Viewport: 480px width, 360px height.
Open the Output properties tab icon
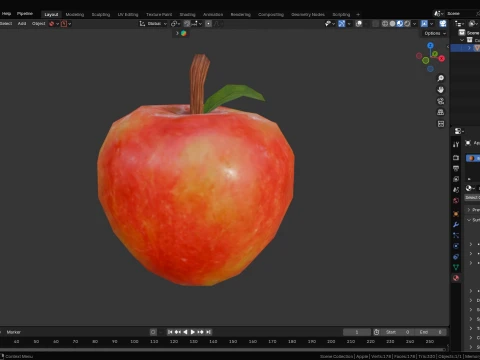(x=456, y=168)
